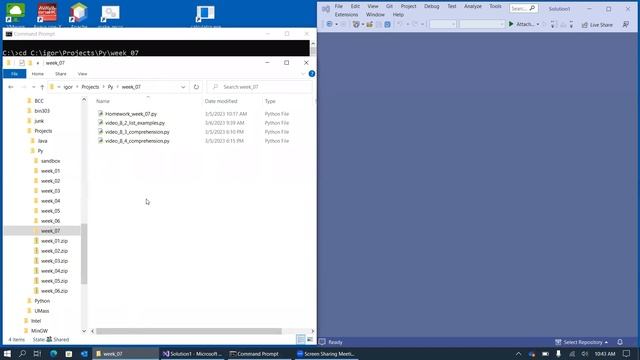Click the Attach run button in Visual Studio
Screen dimensions: 640x360
(521, 24)
